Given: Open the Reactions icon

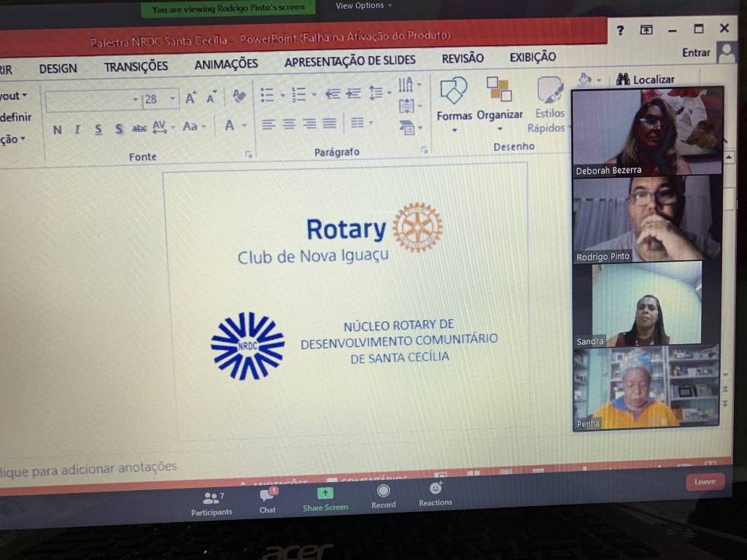Looking at the screenshot, I should tap(436, 489).
